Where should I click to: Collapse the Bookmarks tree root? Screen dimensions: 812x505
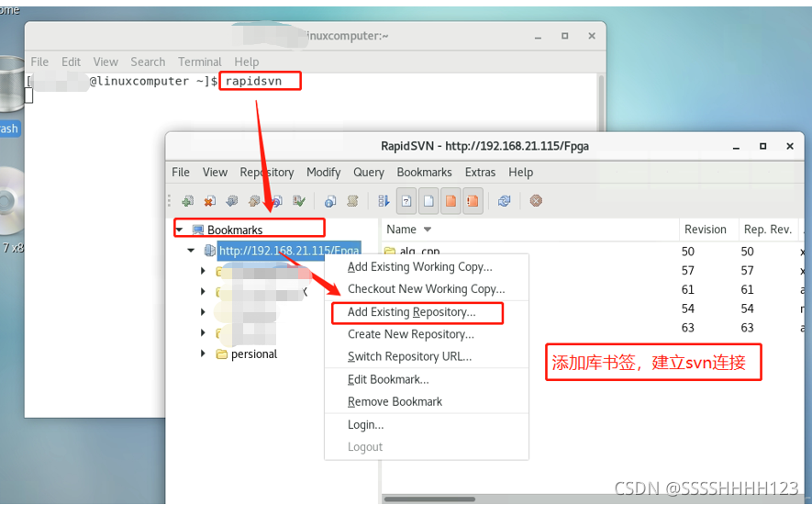click(179, 230)
